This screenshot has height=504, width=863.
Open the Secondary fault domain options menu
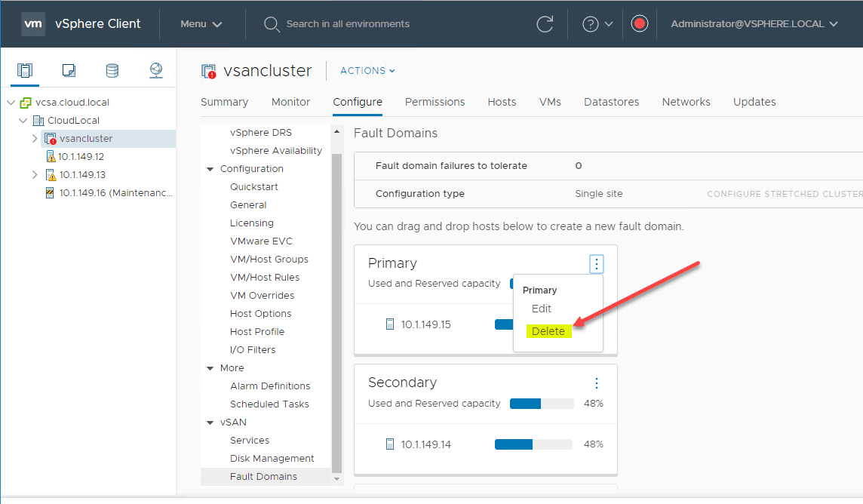[597, 383]
